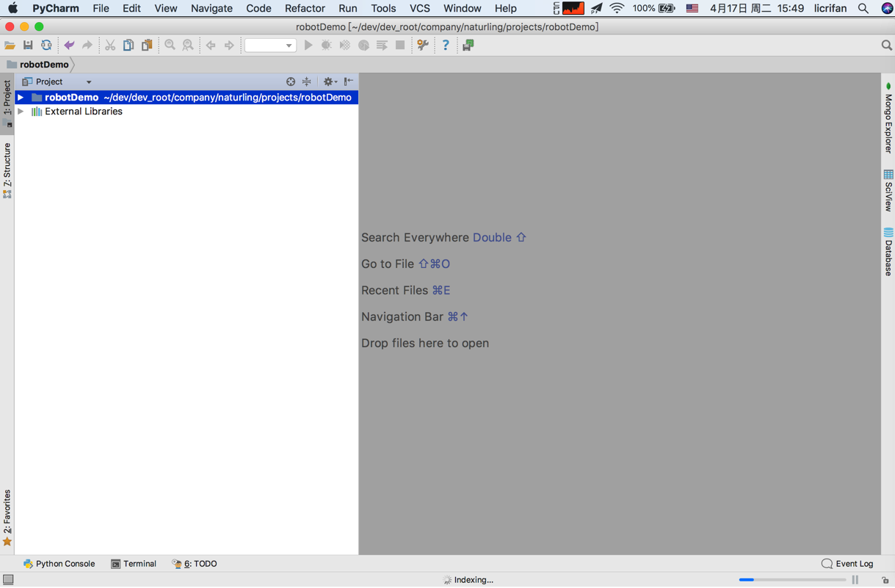The width and height of the screenshot is (895, 588).
Task: Open the Terminal tool window
Action: point(134,564)
